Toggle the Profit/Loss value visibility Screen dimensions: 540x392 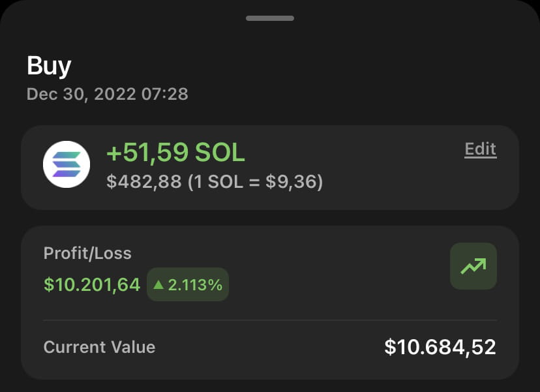point(91,284)
